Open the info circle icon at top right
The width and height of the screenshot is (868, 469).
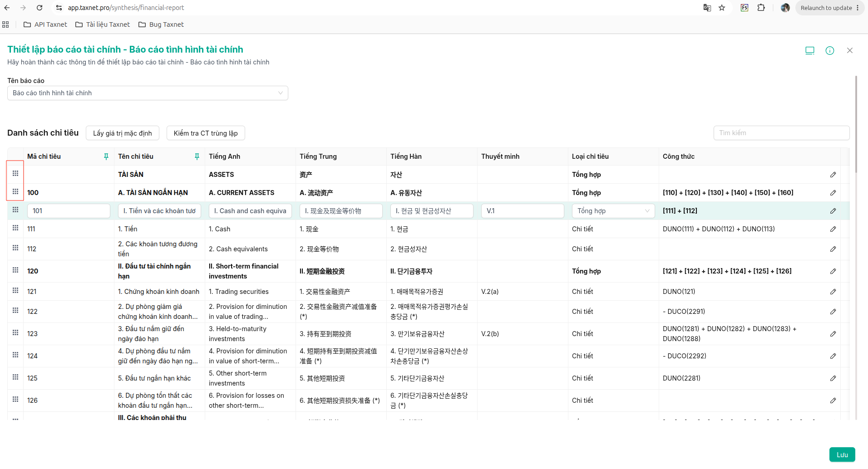pos(830,50)
